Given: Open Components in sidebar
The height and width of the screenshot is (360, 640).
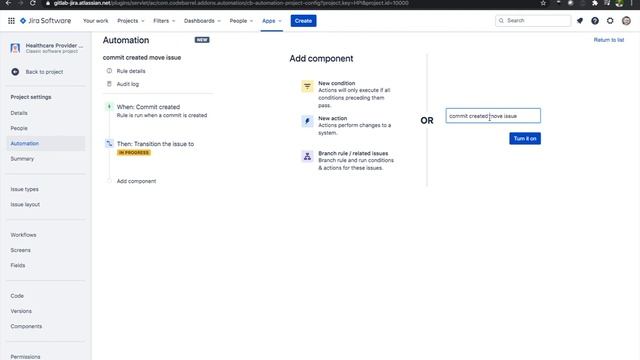Looking at the screenshot, I should (26, 327).
